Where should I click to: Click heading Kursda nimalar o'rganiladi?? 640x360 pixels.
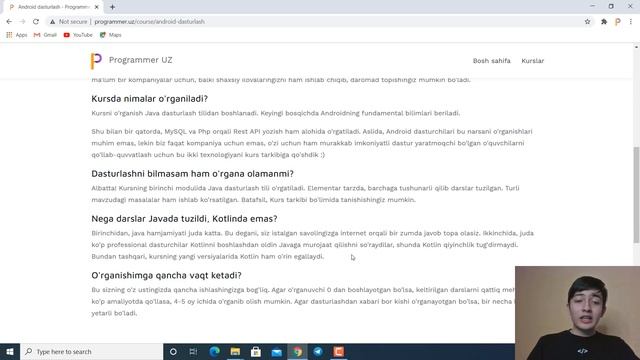point(150,99)
